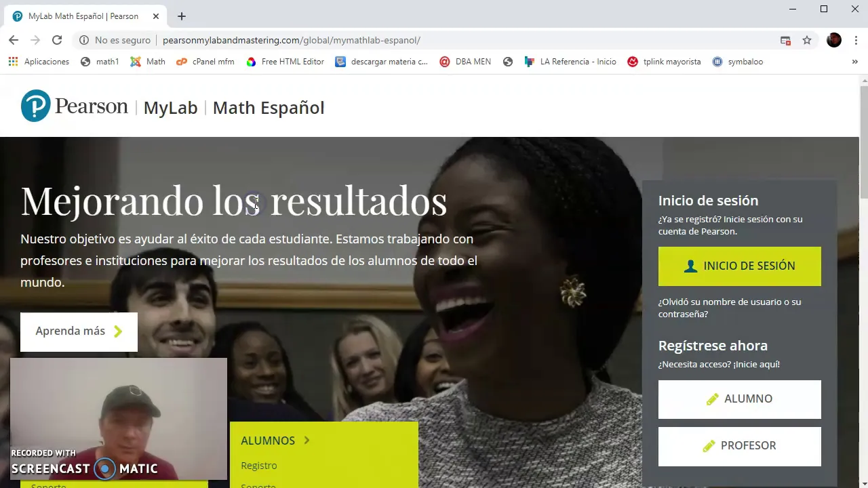This screenshot has height=488, width=868.
Task: Open the math1 bookmark
Action: 100,62
